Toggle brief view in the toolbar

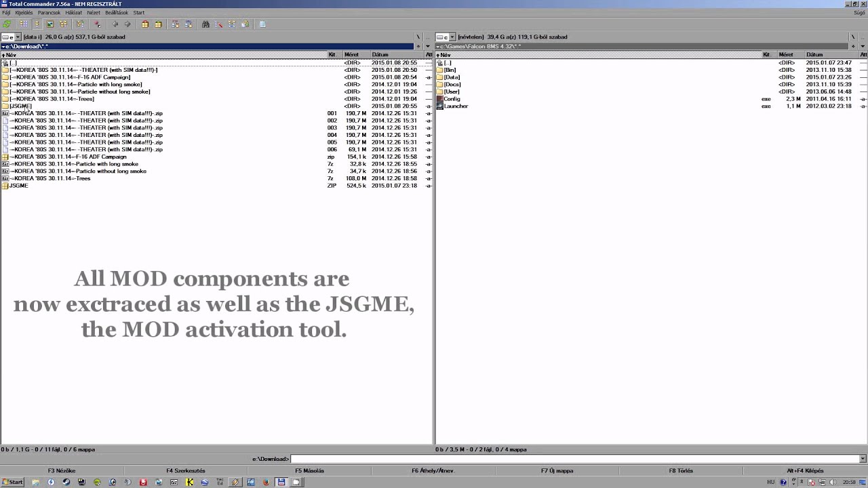pyautogui.click(x=24, y=24)
